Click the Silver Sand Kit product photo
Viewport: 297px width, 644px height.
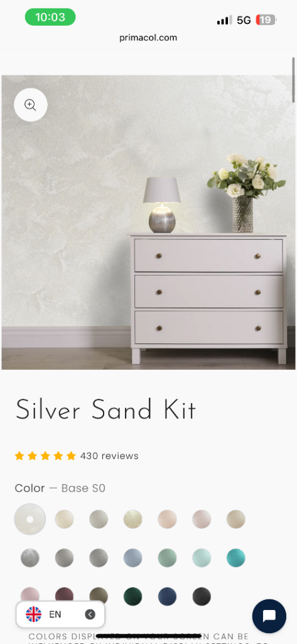(148, 222)
